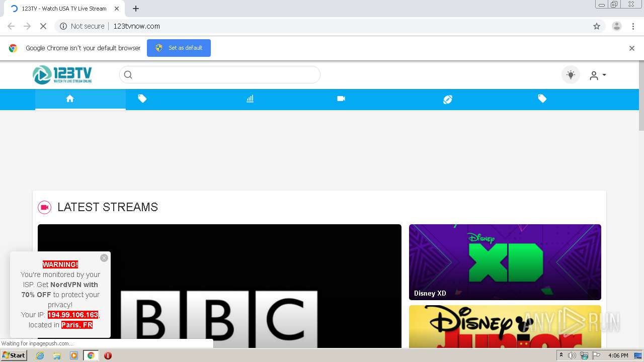Click the stop loading button
This screenshot has width=644, height=362.
click(43, 26)
